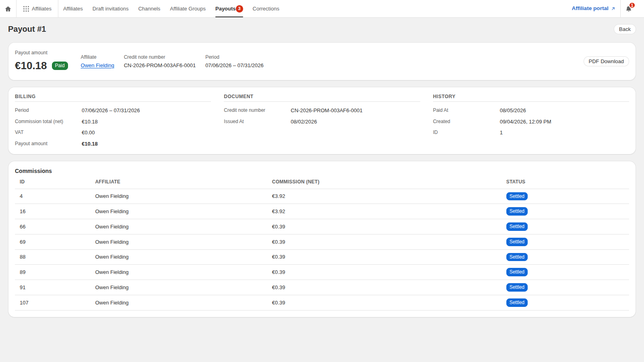Select commission row with ID 66
The width and height of the screenshot is (644, 362).
pyautogui.click(x=322, y=227)
